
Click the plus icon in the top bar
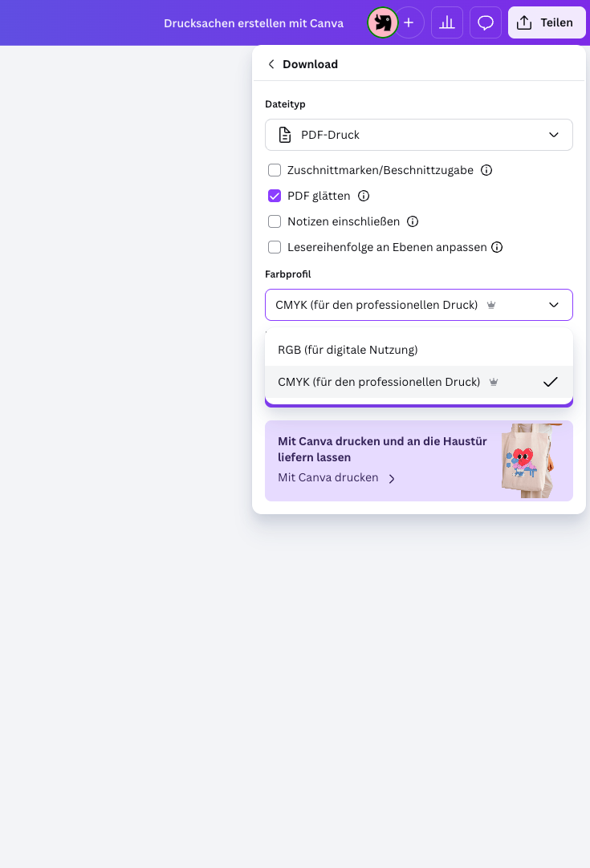(x=409, y=22)
